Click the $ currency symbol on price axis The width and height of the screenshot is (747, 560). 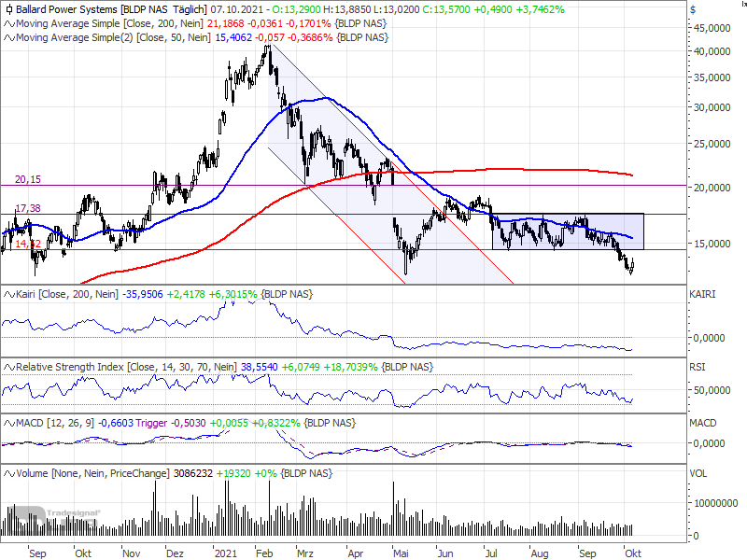point(693,10)
